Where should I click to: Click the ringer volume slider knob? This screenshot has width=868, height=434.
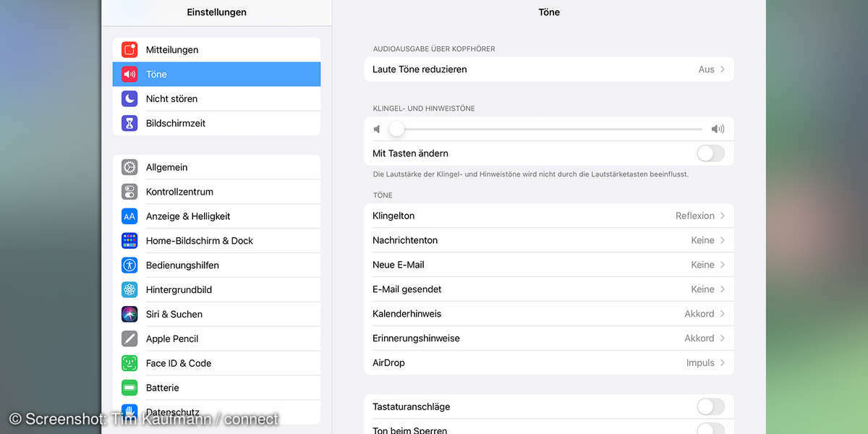click(396, 129)
